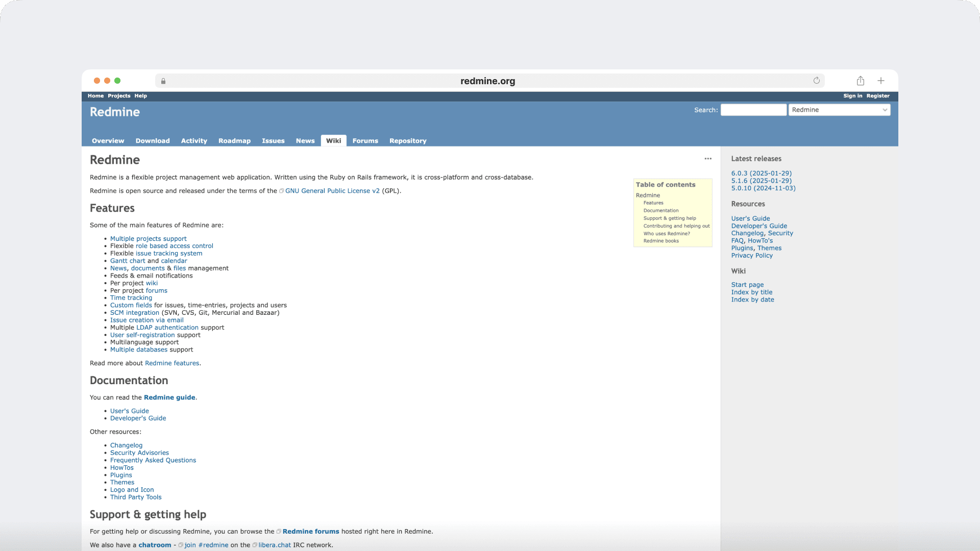Image resolution: width=980 pixels, height=551 pixels.
Task: Open the Projects menu in the top bar
Action: pyautogui.click(x=118, y=96)
